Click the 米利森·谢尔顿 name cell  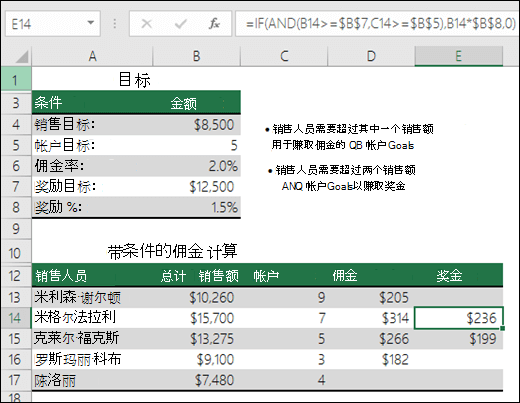point(92,297)
